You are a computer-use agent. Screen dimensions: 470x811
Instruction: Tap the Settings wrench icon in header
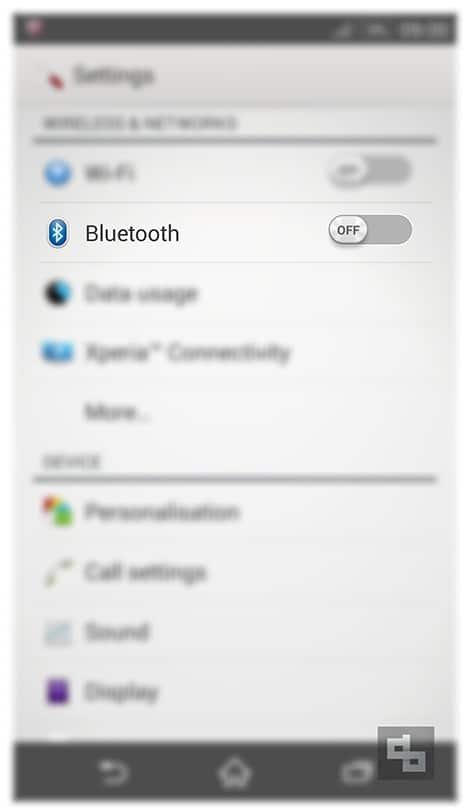pyautogui.click(x=56, y=80)
